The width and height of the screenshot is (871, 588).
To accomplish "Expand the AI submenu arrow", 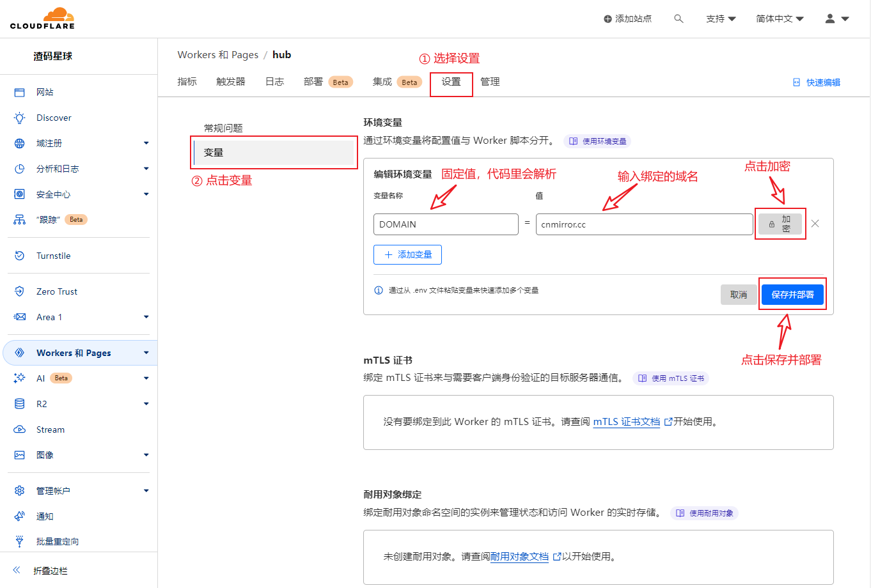I will tap(146, 378).
